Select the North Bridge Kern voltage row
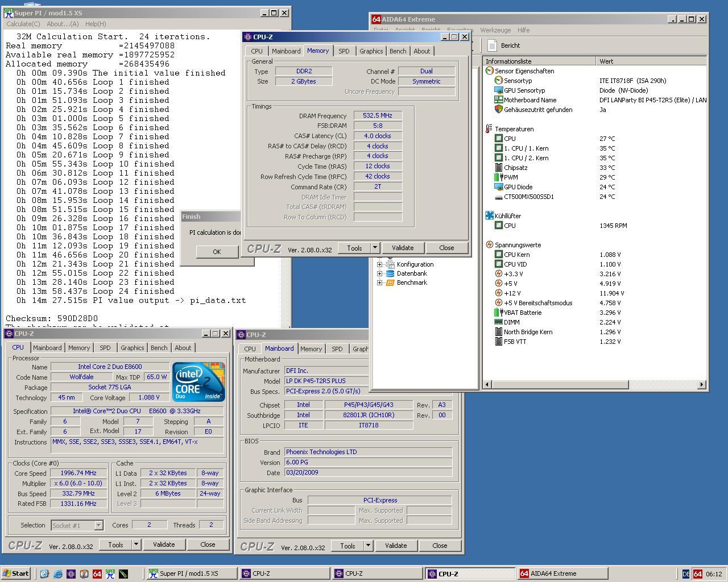The width and height of the screenshot is (728, 582). coord(595,332)
